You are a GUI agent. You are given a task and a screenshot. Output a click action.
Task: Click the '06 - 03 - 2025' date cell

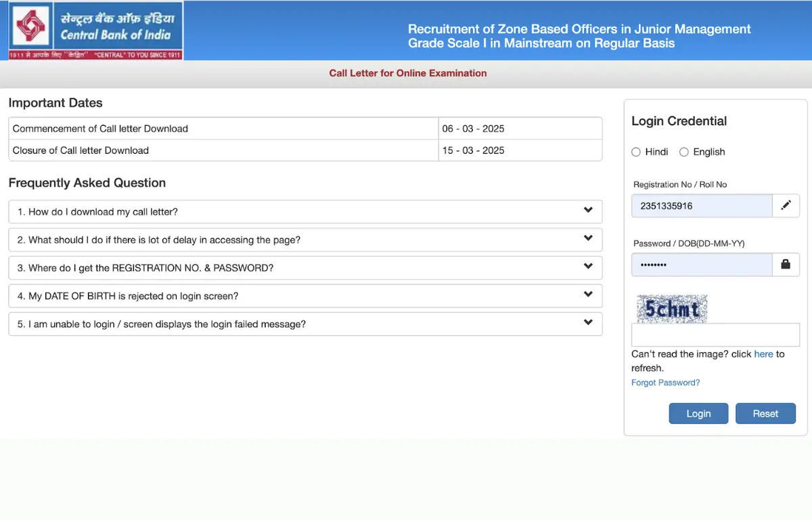(520, 129)
